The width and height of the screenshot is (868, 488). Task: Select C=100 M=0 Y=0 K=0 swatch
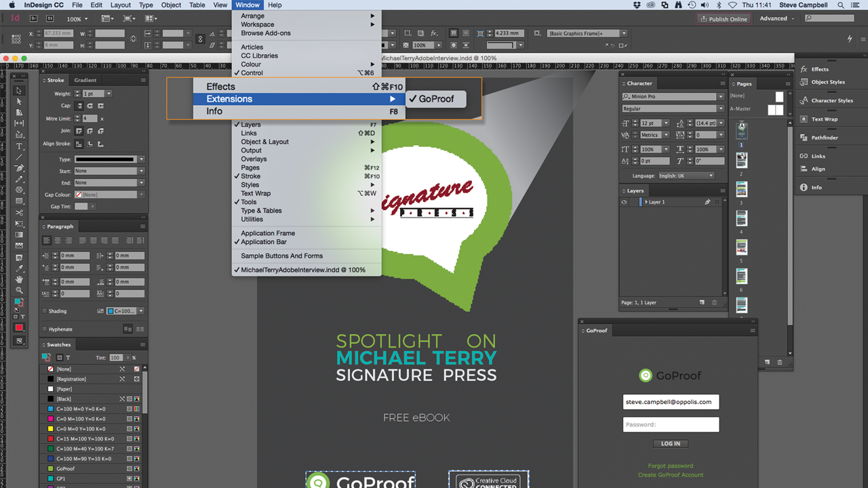(92, 409)
